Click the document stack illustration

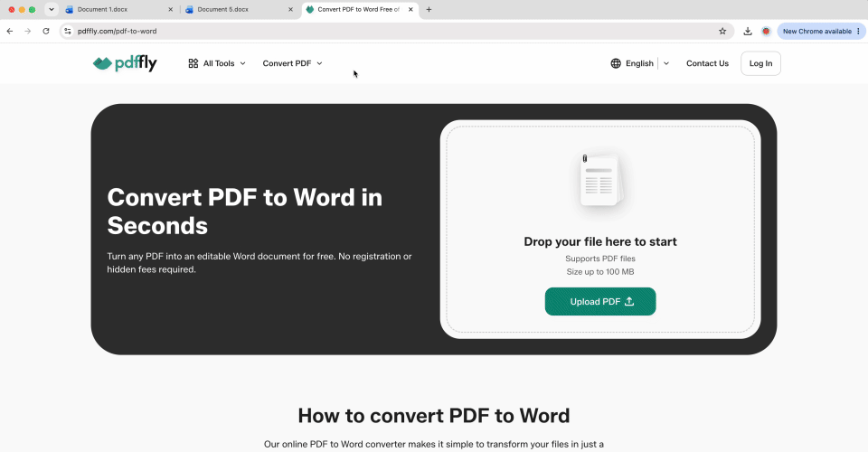tap(600, 180)
